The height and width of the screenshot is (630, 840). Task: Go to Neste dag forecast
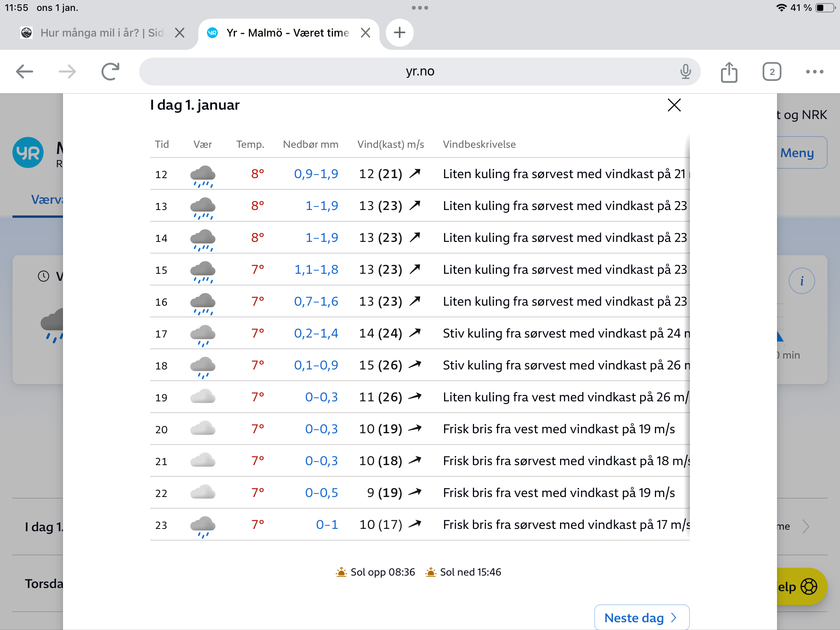[642, 618]
